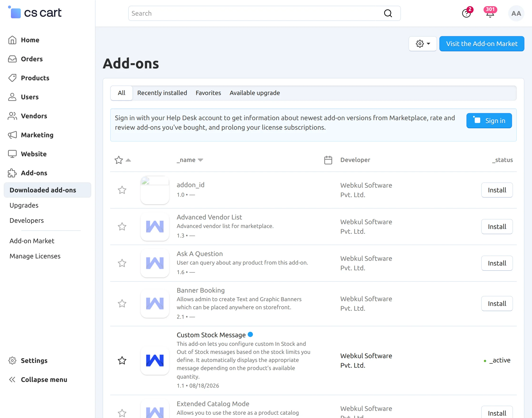Click the Settings gear icon in sidebar
The height and width of the screenshot is (418, 532).
[x=12, y=361]
